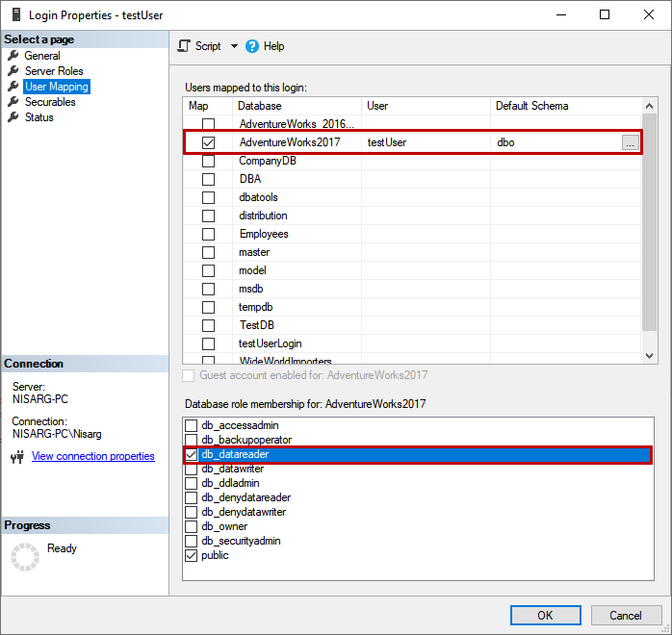Tick the db_ddladmin role checkbox
The height and width of the screenshot is (635, 672).
tap(192, 483)
